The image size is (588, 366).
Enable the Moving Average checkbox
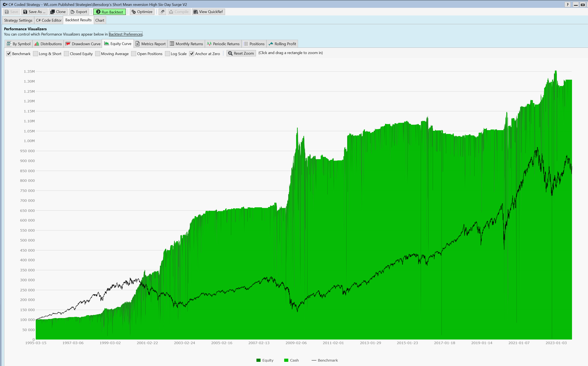point(98,54)
